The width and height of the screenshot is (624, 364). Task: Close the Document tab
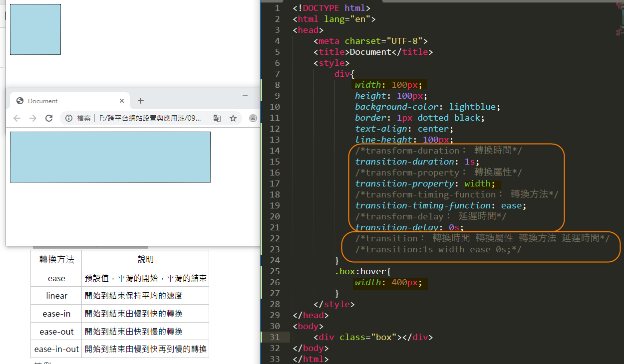[x=122, y=101]
